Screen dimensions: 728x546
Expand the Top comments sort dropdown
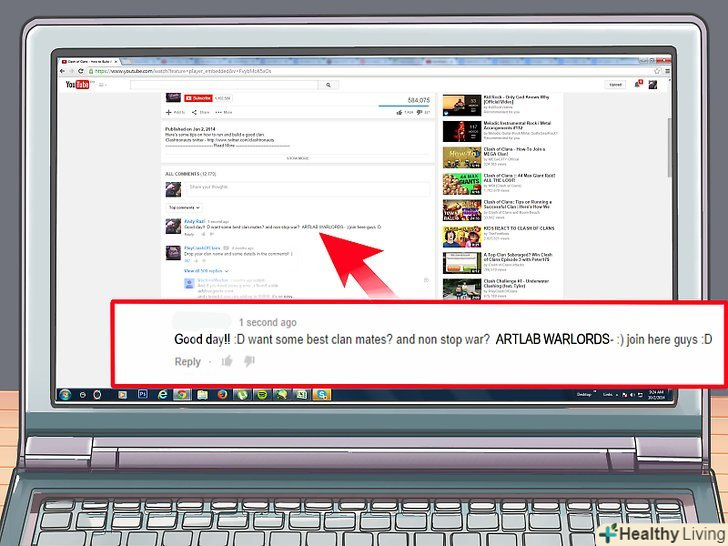tap(184, 208)
